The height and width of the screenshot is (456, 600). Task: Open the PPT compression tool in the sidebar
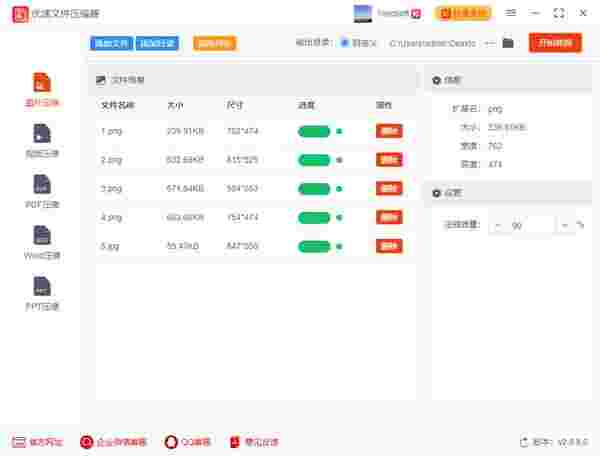[42, 293]
